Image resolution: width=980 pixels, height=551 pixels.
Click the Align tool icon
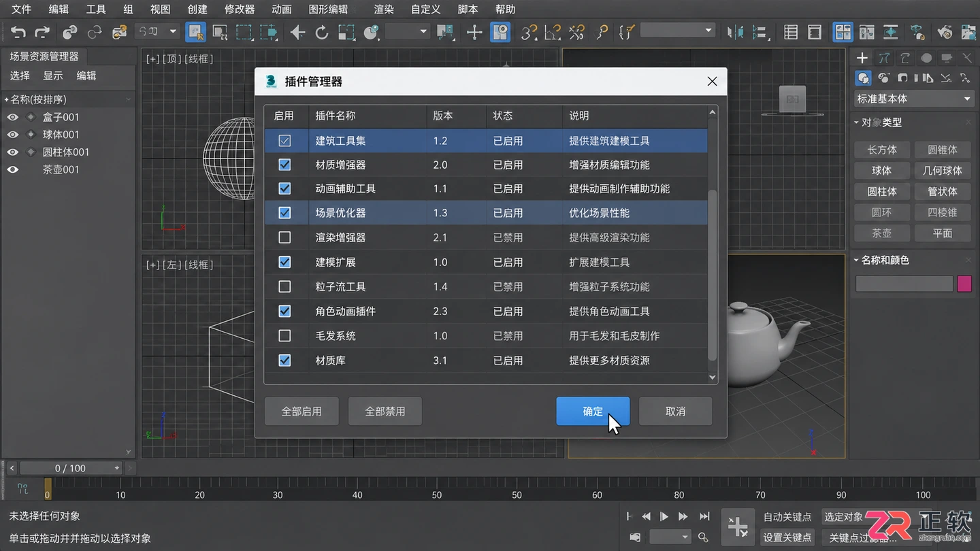[x=760, y=32]
